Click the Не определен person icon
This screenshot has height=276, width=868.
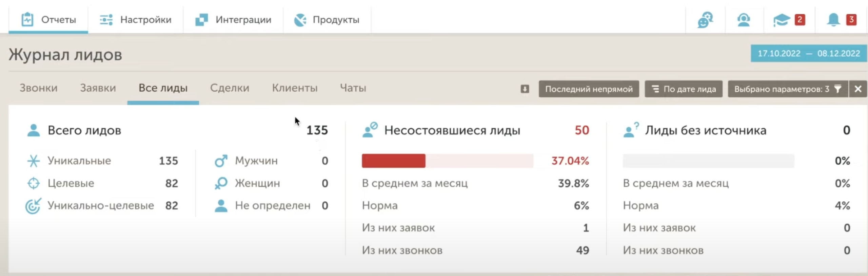(x=221, y=206)
